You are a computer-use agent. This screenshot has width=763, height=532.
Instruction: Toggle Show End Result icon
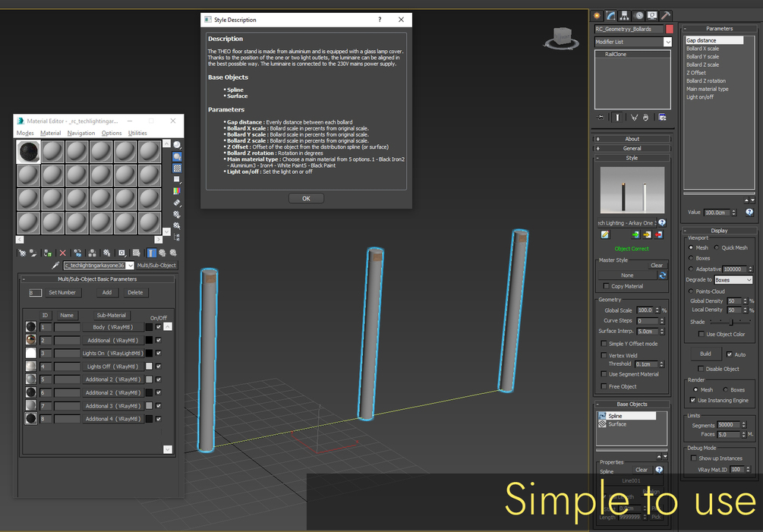point(617,117)
